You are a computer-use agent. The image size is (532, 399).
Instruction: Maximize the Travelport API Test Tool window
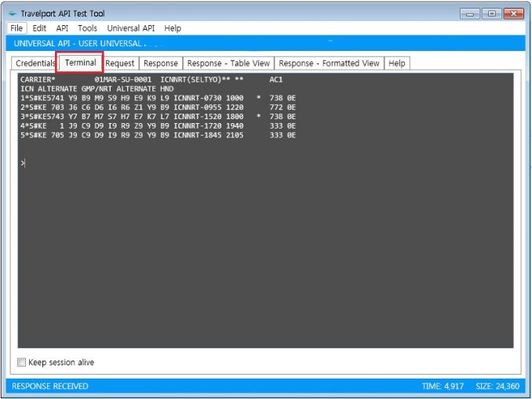tap(491, 14)
